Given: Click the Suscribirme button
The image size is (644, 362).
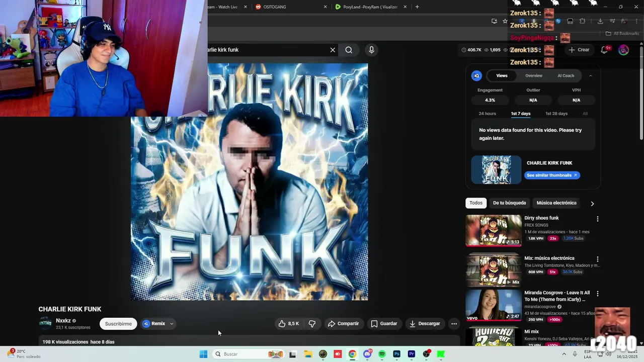Looking at the screenshot, I should (118, 324).
